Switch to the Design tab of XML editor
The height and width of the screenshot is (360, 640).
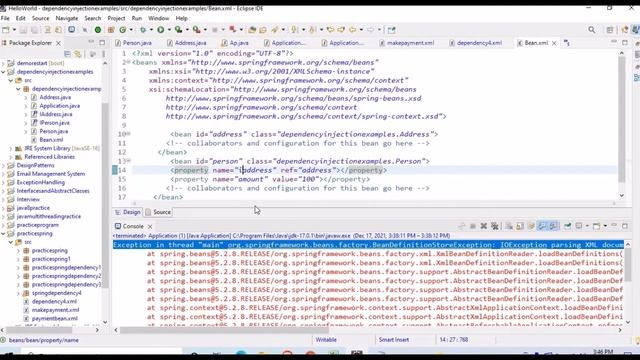128,212
